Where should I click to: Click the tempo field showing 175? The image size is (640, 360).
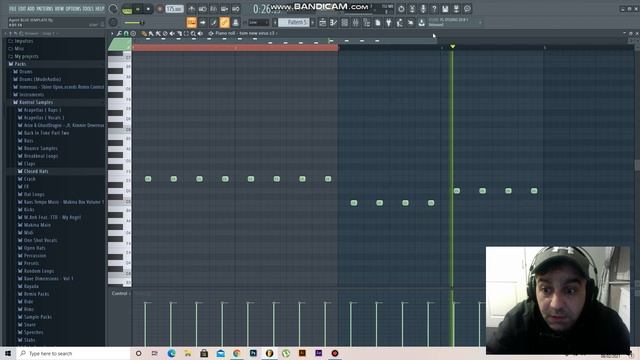point(174,9)
